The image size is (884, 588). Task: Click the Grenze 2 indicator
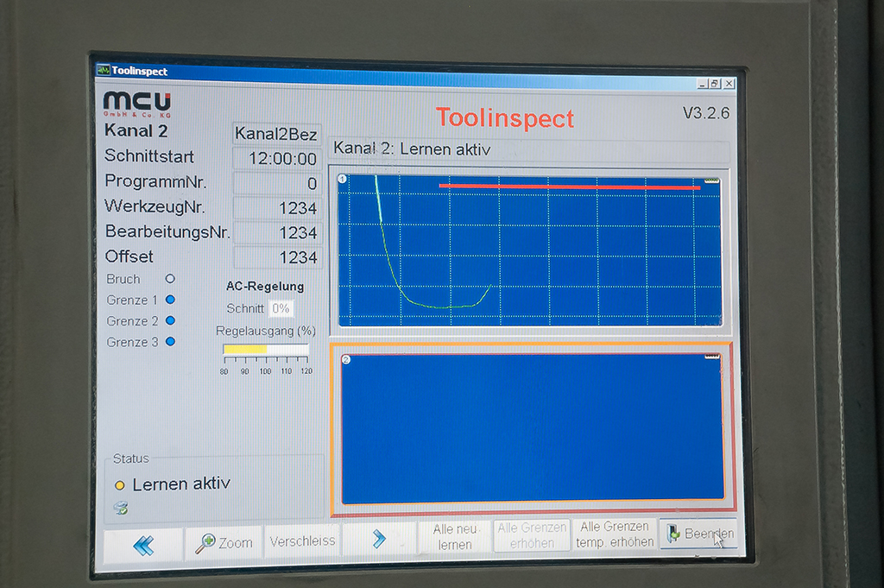tap(170, 321)
